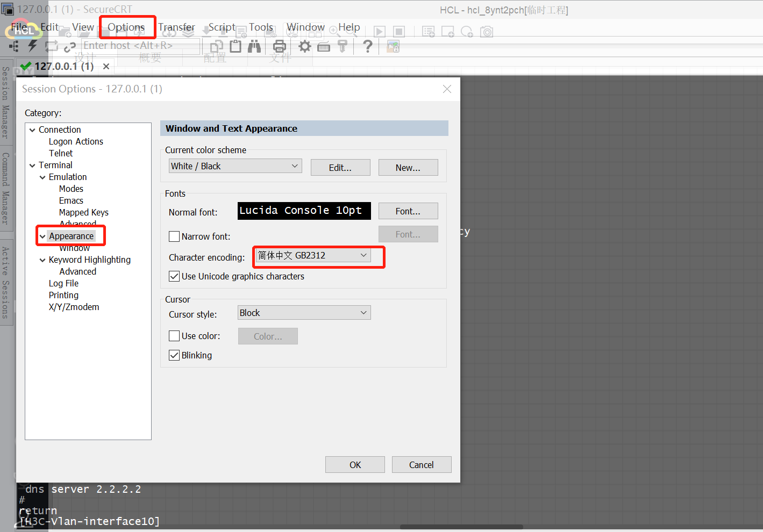Click the chain-link Connect in Tab icon
Image resolution: width=763 pixels, height=532 pixels.
70,47
